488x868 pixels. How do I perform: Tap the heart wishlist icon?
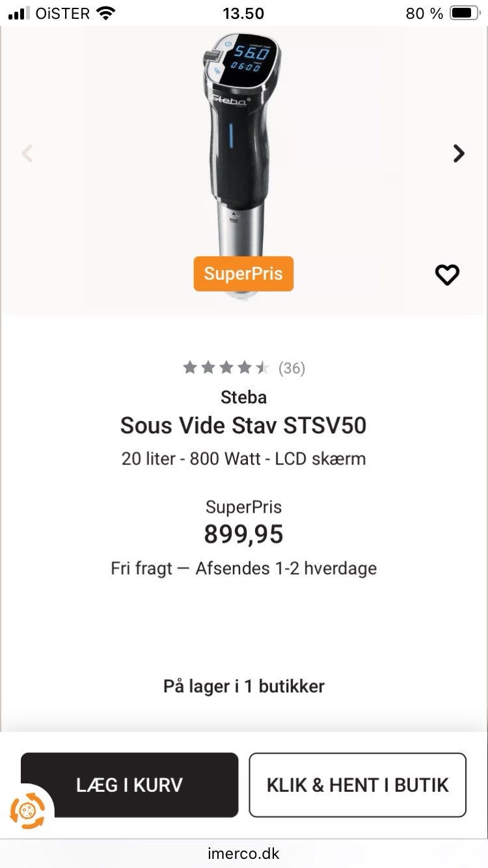(447, 275)
